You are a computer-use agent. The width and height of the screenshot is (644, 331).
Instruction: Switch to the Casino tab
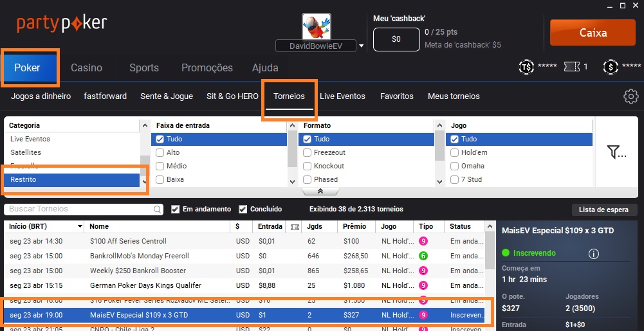[86, 67]
